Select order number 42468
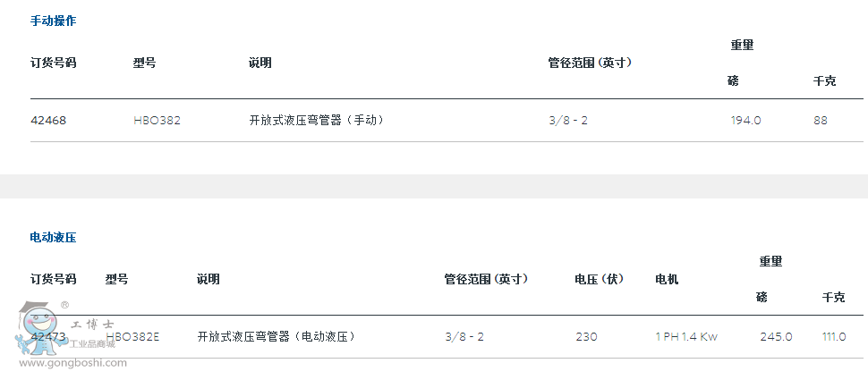 [x=48, y=120]
